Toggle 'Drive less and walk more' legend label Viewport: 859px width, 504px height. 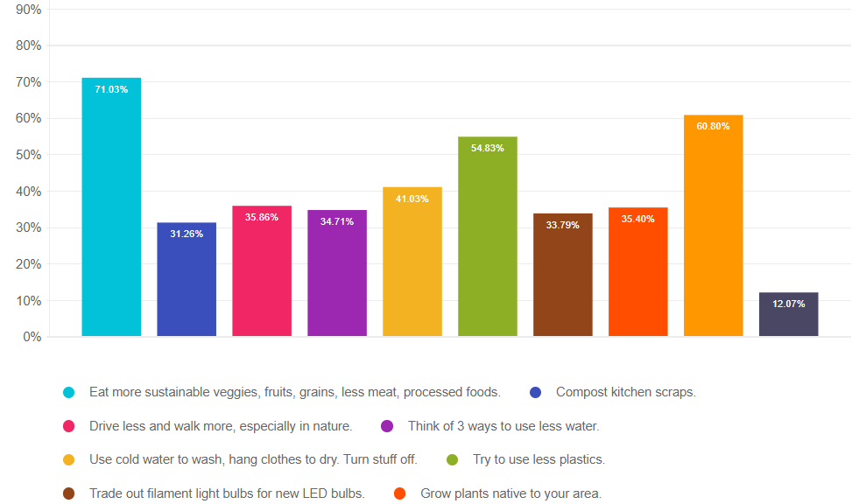tap(220, 426)
